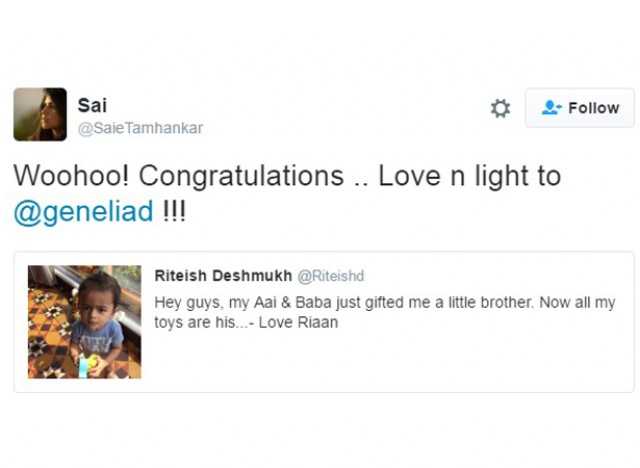The image size is (640, 468).
Task: Click the 'Woohoo!' word in Sai's tweet
Action: pyautogui.click(x=71, y=176)
